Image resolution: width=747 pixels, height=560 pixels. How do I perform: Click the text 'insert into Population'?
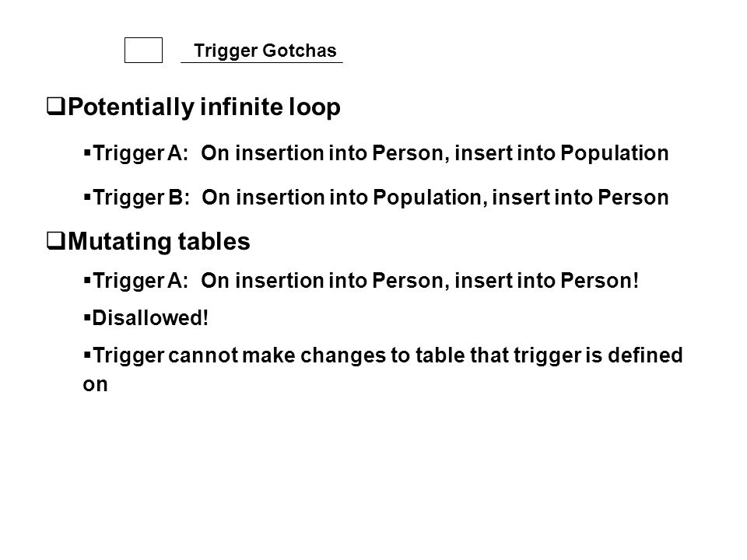pos(562,153)
